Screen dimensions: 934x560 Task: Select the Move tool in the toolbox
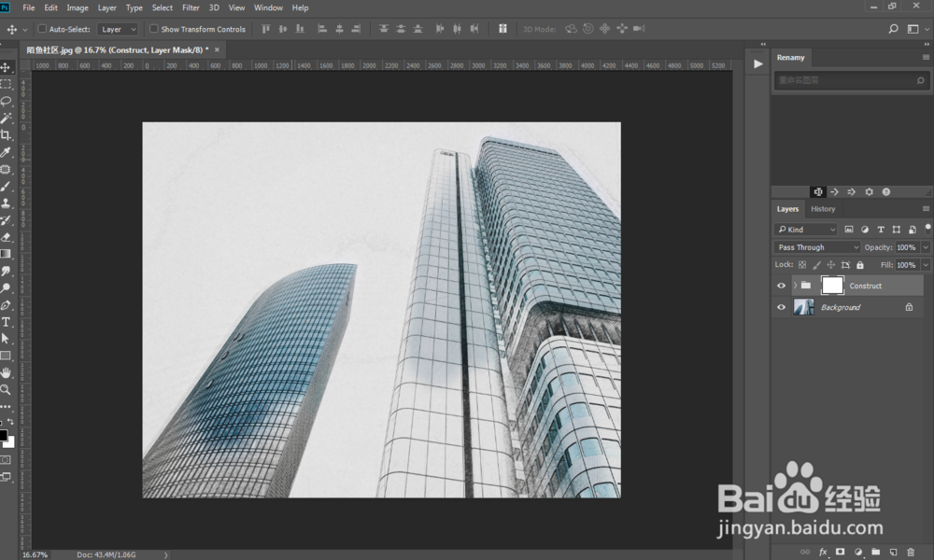click(6, 67)
